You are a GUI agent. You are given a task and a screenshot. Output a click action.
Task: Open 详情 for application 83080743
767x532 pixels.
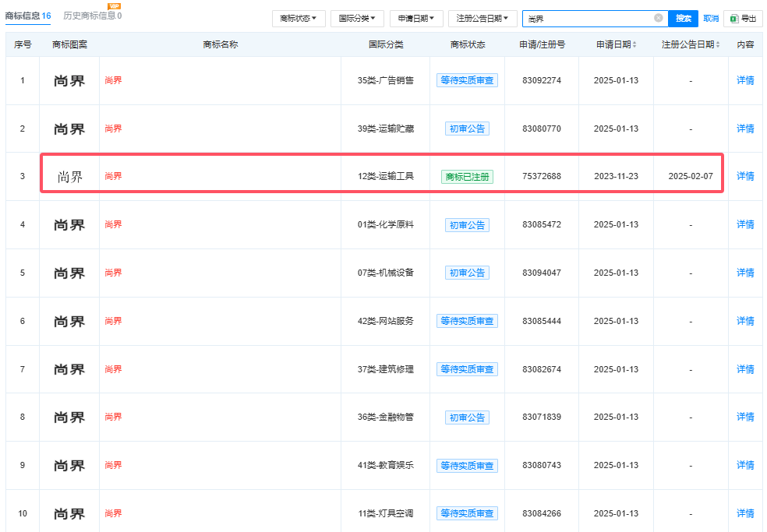[745, 465]
